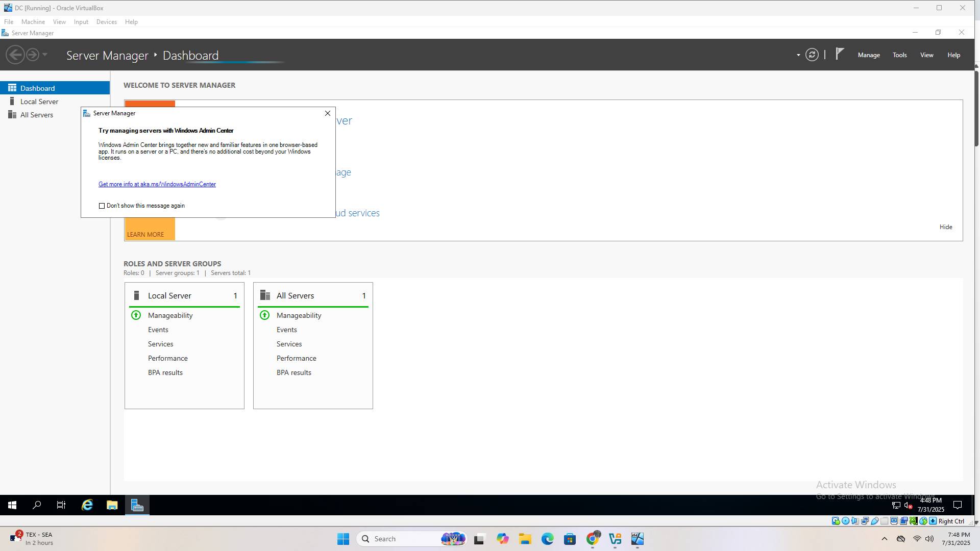Image resolution: width=980 pixels, height=551 pixels.
Task: Open the small dropdown arrow beside refresh
Action: click(x=798, y=55)
